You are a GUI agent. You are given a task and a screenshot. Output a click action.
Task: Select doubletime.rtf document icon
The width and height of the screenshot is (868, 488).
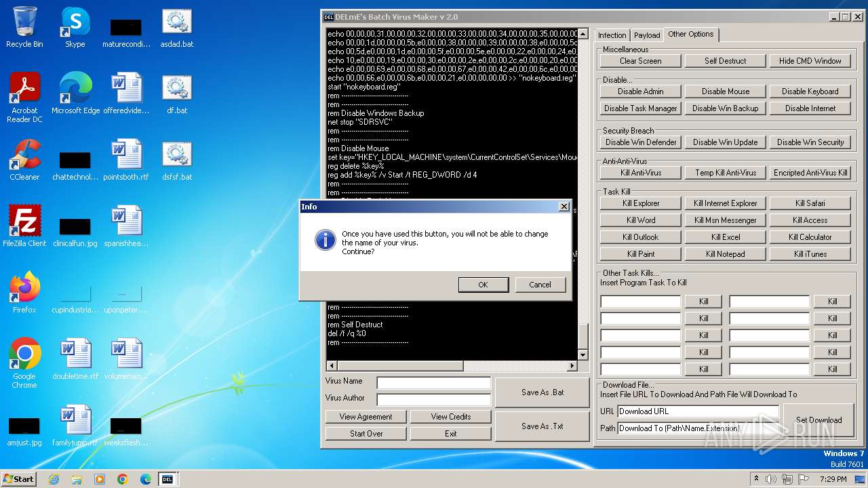75,359
